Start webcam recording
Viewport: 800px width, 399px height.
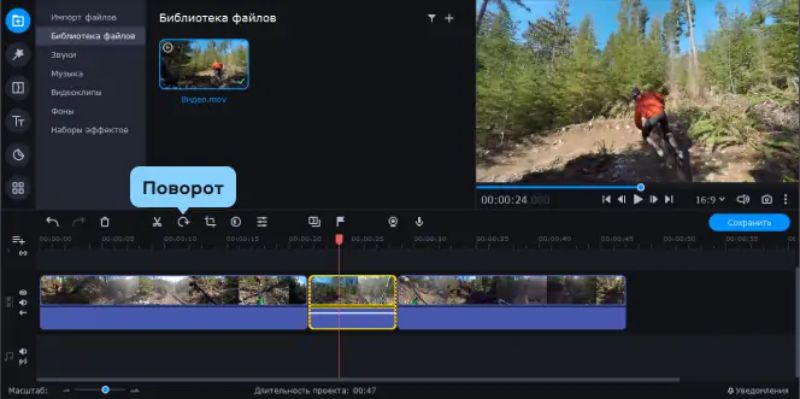[393, 222]
